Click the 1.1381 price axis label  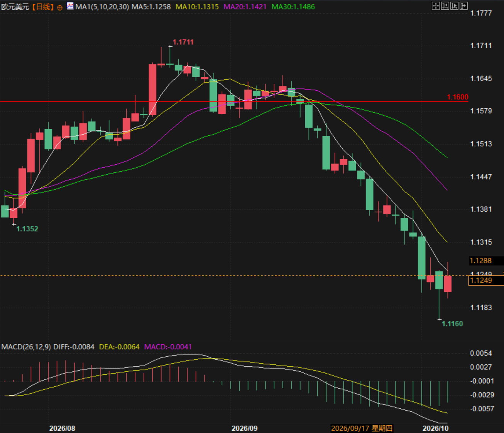point(481,209)
